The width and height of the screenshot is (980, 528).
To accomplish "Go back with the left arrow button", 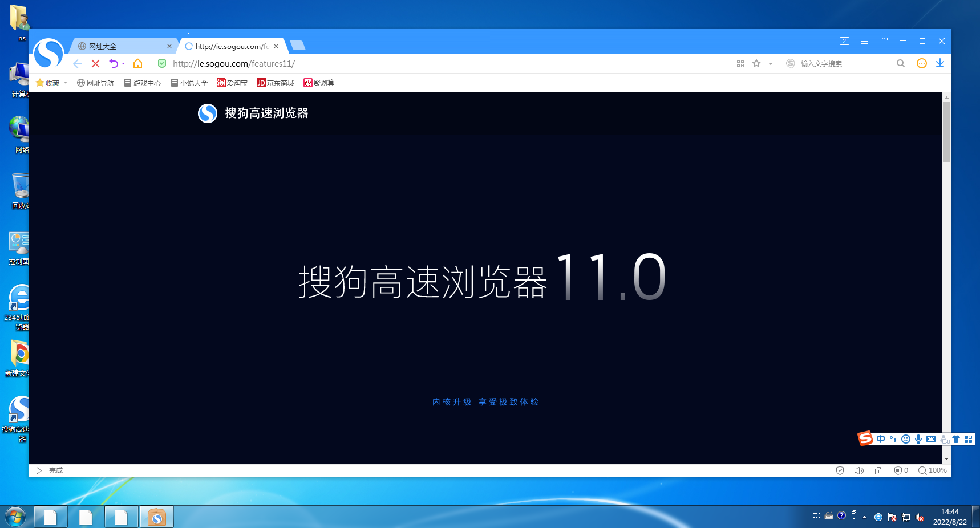I will coord(78,64).
